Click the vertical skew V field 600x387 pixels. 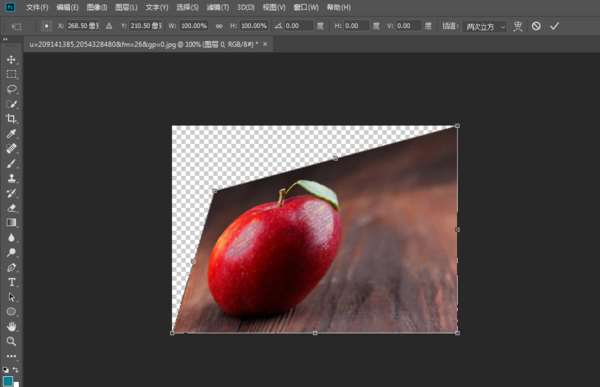(x=409, y=26)
